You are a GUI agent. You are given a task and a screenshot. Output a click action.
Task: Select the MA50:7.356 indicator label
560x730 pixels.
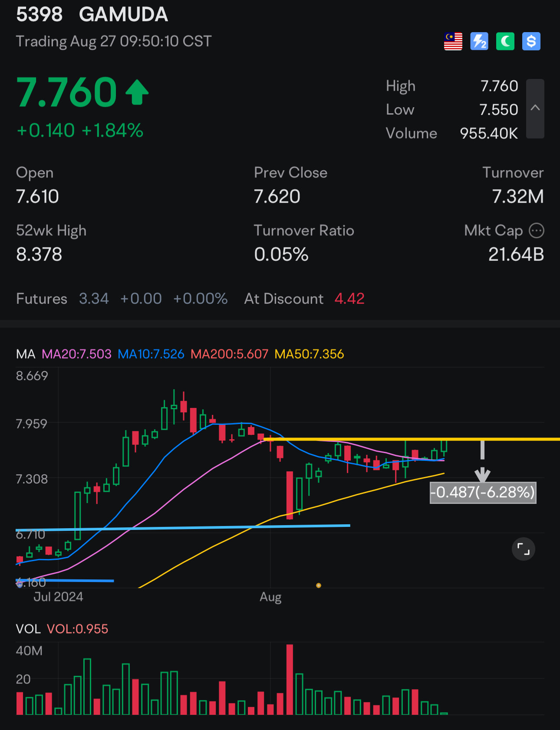[309, 354]
